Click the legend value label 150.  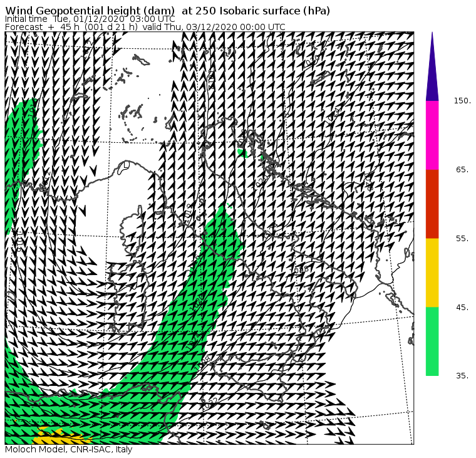pyautogui.click(x=462, y=101)
